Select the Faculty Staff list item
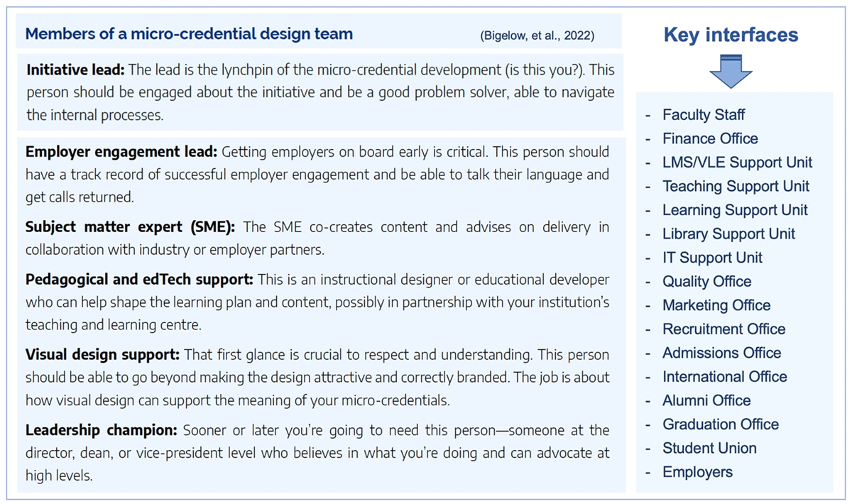The width and height of the screenshot is (852, 504). point(704,115)
